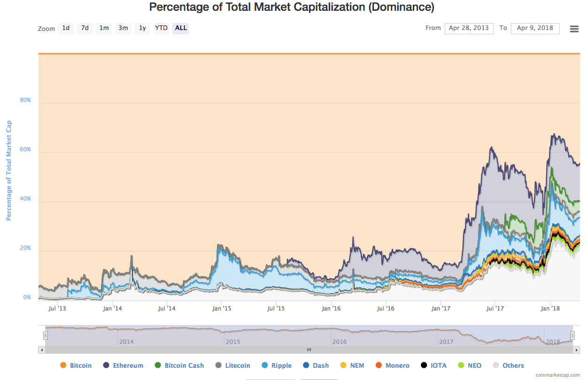Click the left navigator range handle
This screenshot has height=380, width=588.
[46, 335]
